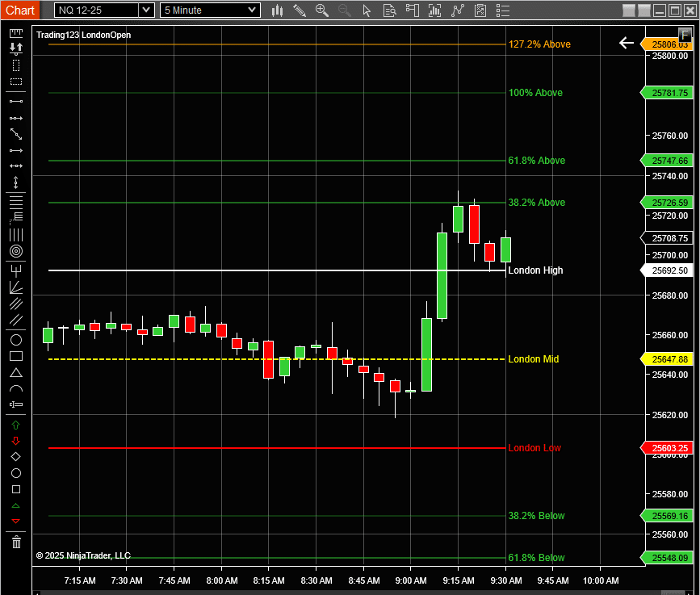Pick the Gann fan tool

pos(16,287)
